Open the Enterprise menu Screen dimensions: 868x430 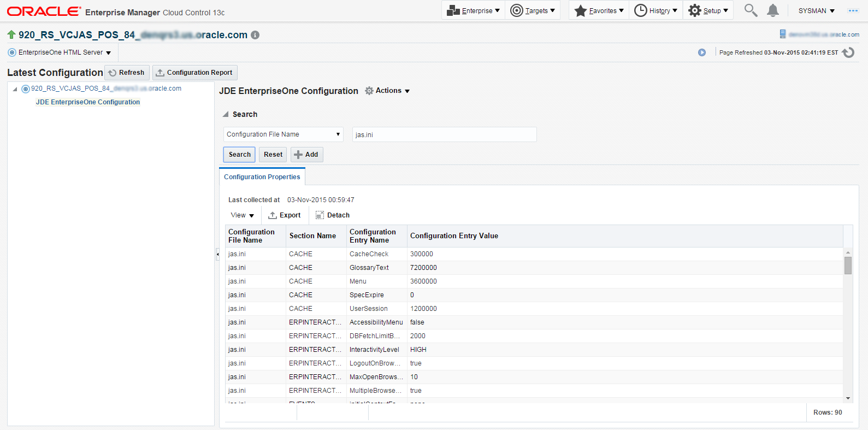click(473, 10)
